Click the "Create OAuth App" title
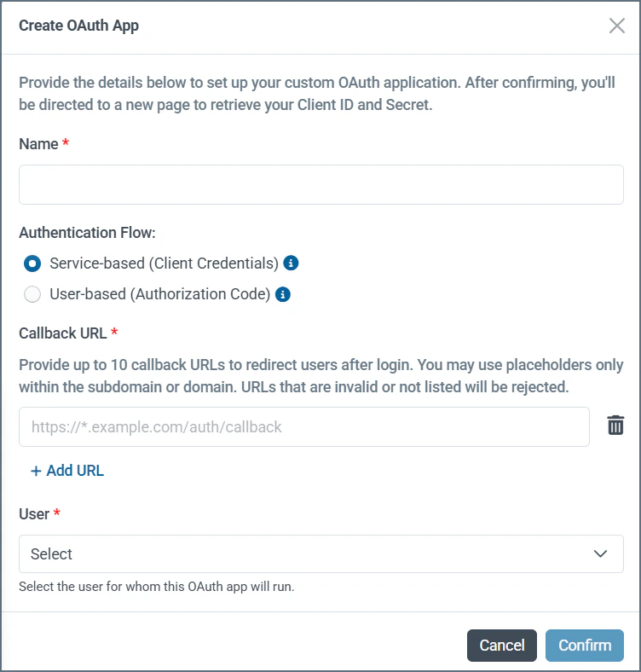641x672 pixels. [78, 26]
